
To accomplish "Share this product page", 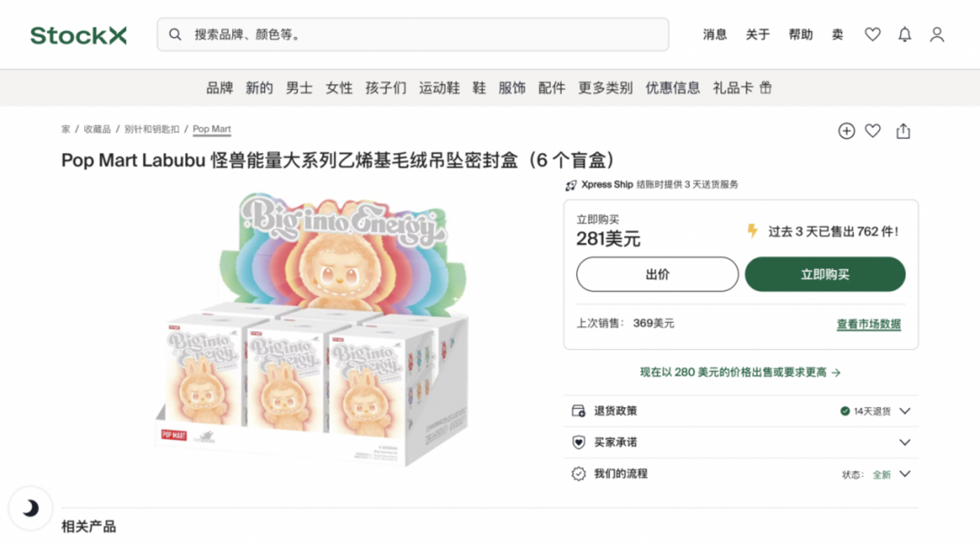I will tap(903, 131).
